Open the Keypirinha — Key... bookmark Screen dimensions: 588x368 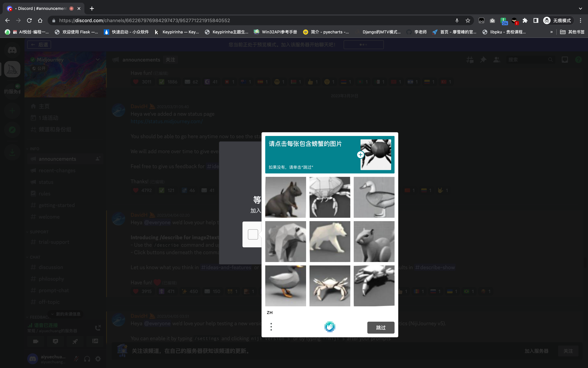177,32
